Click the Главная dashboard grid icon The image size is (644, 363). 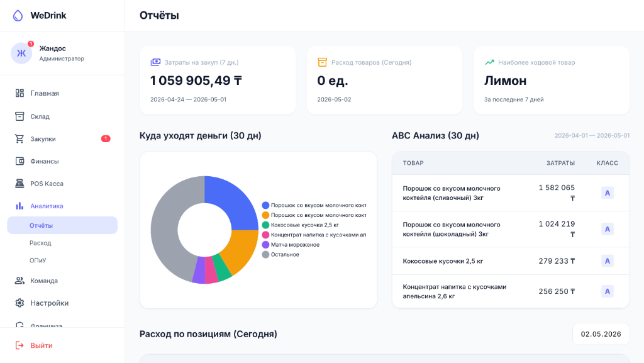[19, 93]
